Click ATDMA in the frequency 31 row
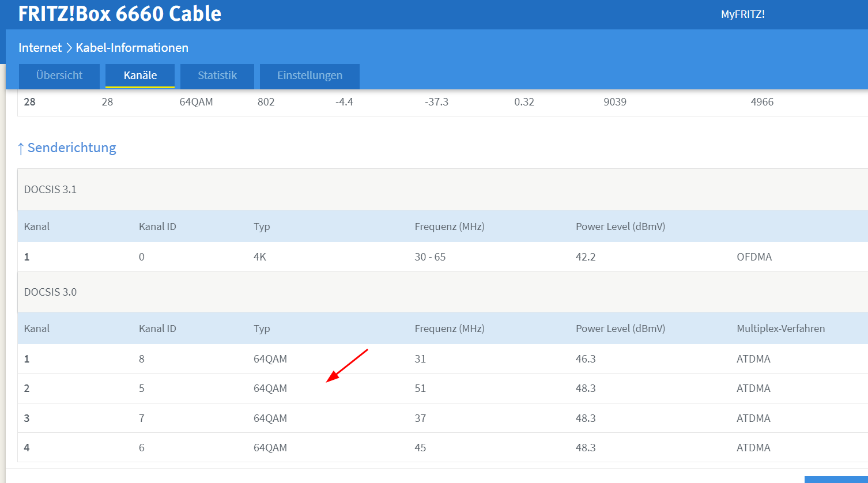The width and height of the screenshot is (868, 483). point(753,359)
